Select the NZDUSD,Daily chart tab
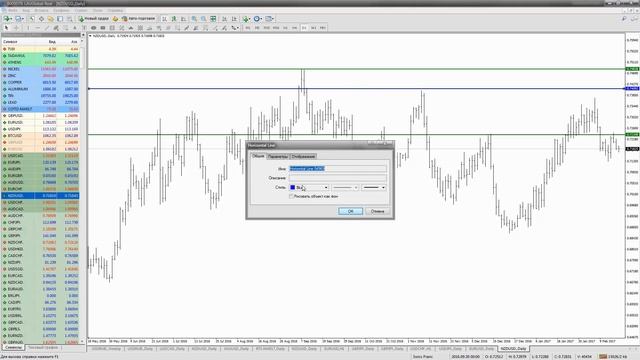Image resolution: width=640 pixels, height=360 pixels. [x=513, y=349]
